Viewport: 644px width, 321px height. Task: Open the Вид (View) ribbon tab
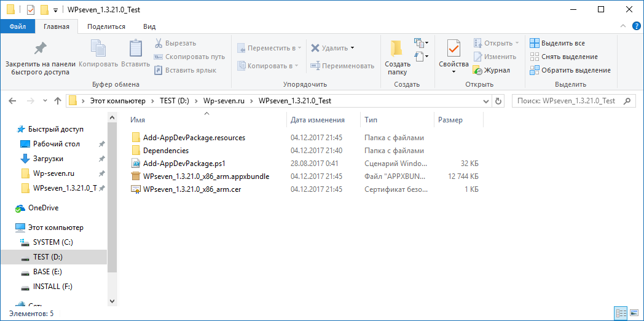tap(149, 26)
